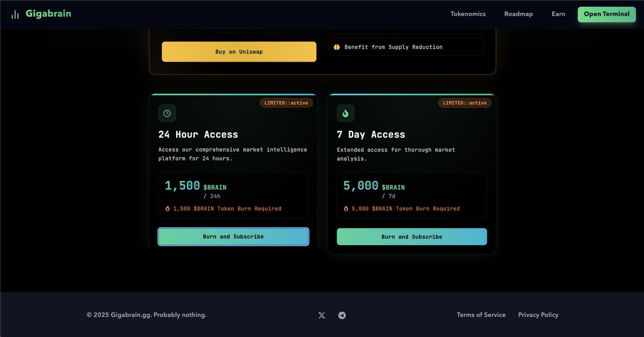Click the 2025 Gigabrain.gg copyright text
This screenshot has width=644, height=337.
point(147,315)
